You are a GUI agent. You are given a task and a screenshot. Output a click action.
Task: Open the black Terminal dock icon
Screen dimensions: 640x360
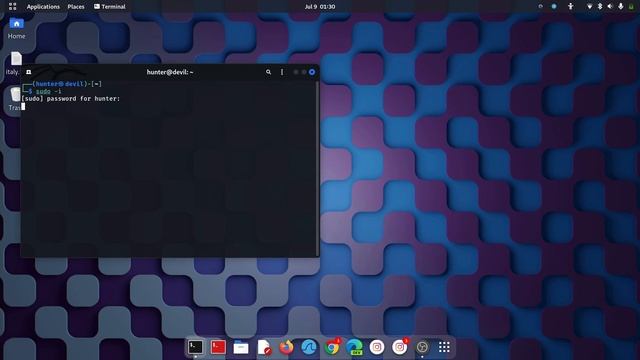pos(196,347)
